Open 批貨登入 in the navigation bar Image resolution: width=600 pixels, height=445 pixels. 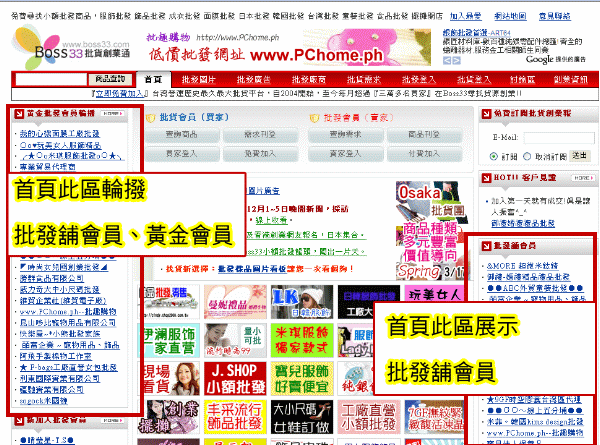coord(474,80)
